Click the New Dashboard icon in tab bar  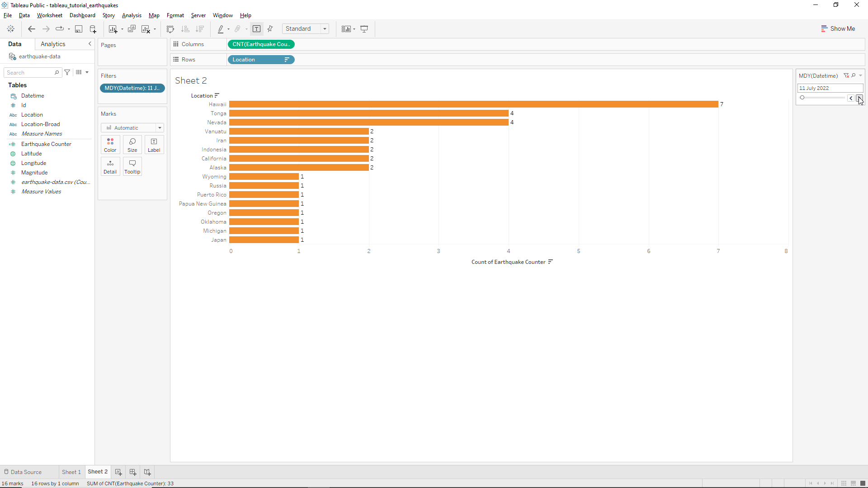(133, 472)
